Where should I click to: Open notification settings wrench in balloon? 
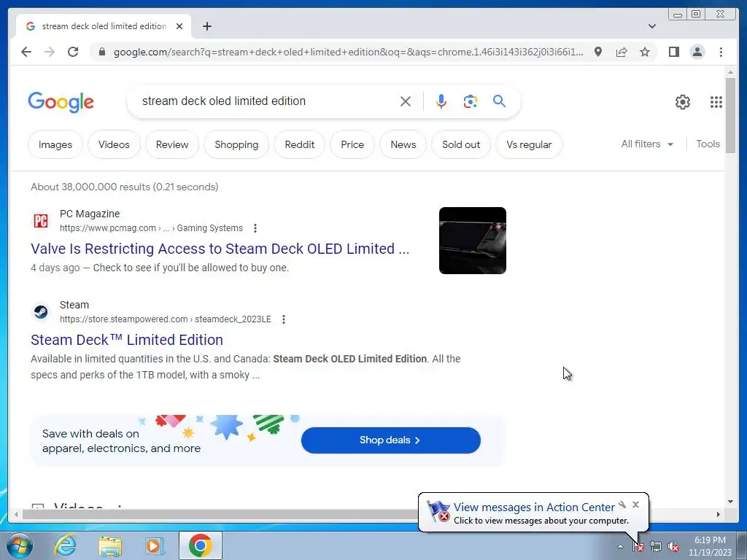(622, 505)
